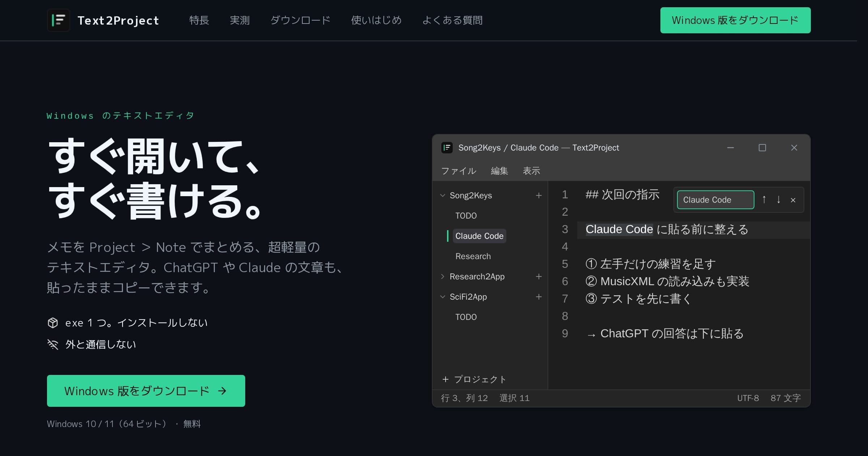Expand the Research2App project chevron
This screenshot has height=456, width=868.
443,276
